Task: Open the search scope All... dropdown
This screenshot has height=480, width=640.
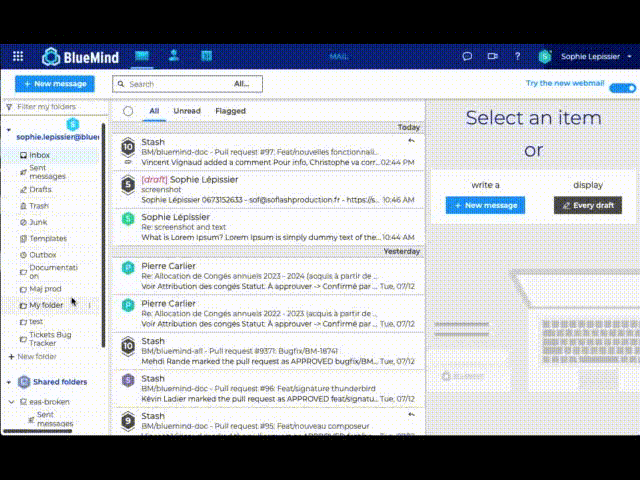Action: (x=242, y=84)
